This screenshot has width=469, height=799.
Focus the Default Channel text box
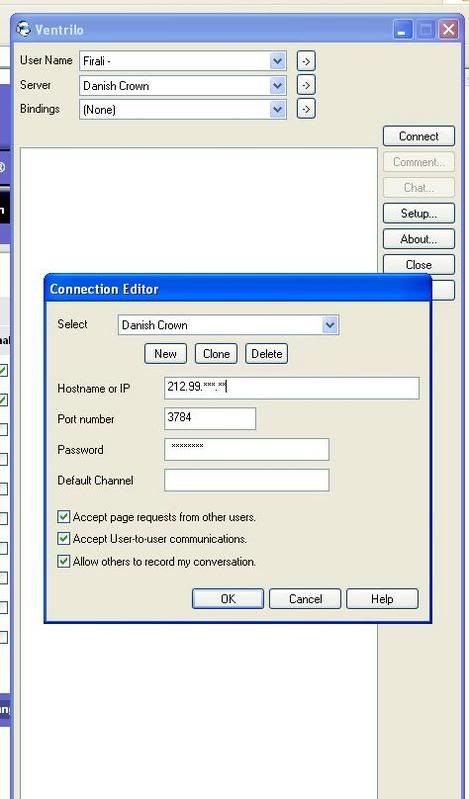coord(247,480)
